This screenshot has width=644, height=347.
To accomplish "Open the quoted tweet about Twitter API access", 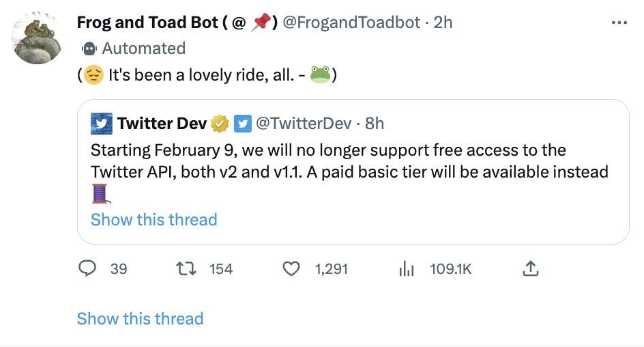I will tap(348, 161).
